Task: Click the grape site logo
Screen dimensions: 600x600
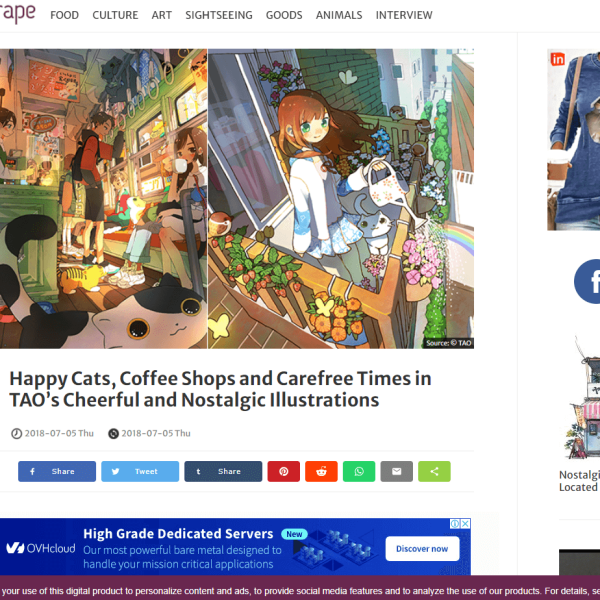Action: [17, 13]
